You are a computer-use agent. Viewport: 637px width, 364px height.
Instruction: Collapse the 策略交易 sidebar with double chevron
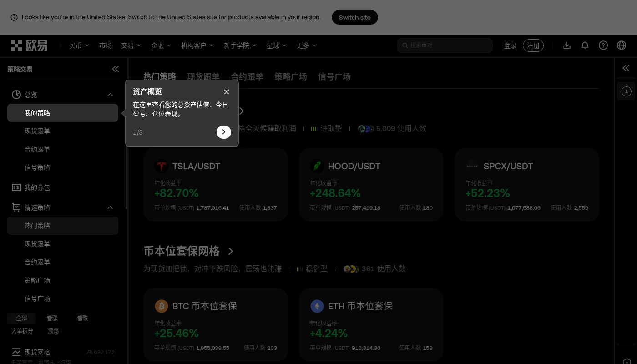click(116, 69)
